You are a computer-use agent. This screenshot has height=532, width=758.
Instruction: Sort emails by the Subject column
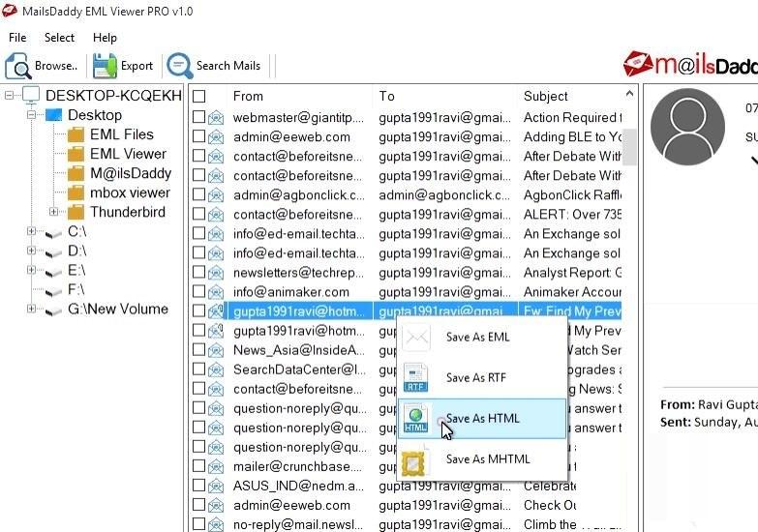pos(545,96)
